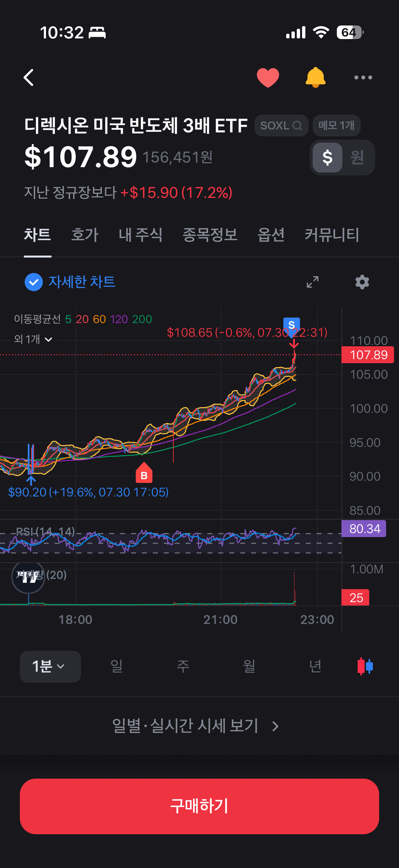Switch to the 호가 tab
This screenshot has height=868, width=399.
(84, 235)
